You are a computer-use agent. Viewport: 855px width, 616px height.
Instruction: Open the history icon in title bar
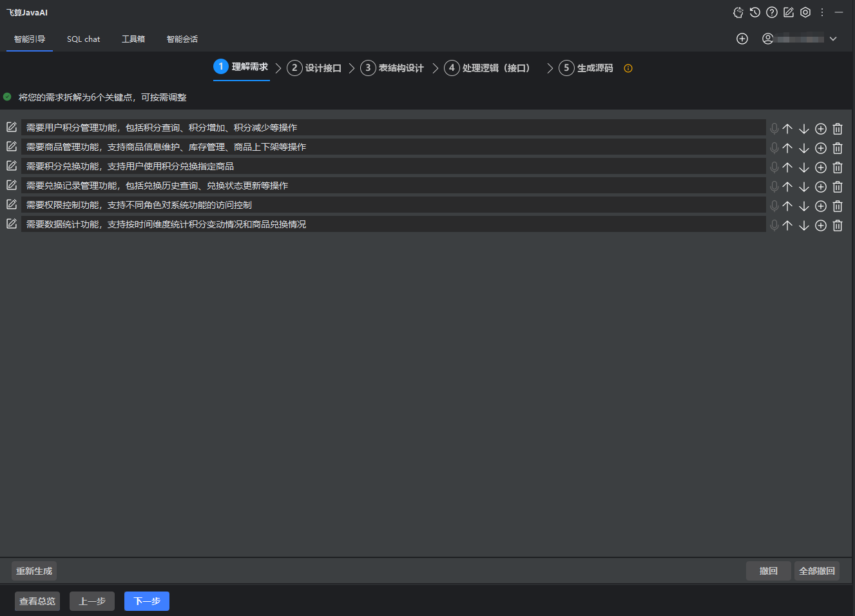pyautogui.click(x=755, y=12)
